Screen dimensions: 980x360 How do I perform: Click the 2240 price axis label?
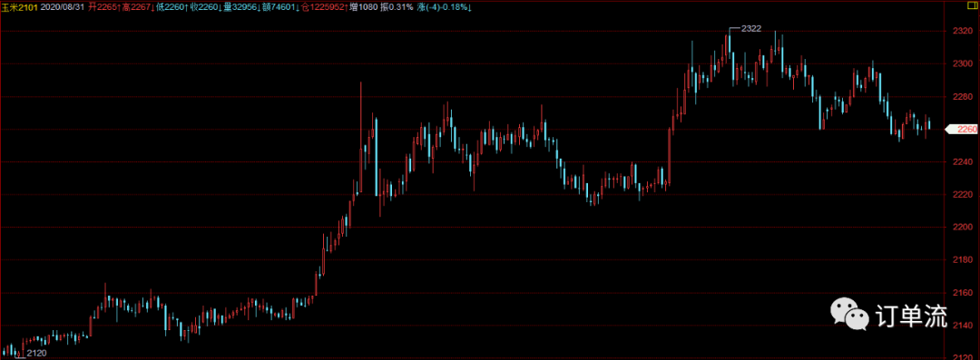point(962,162)
